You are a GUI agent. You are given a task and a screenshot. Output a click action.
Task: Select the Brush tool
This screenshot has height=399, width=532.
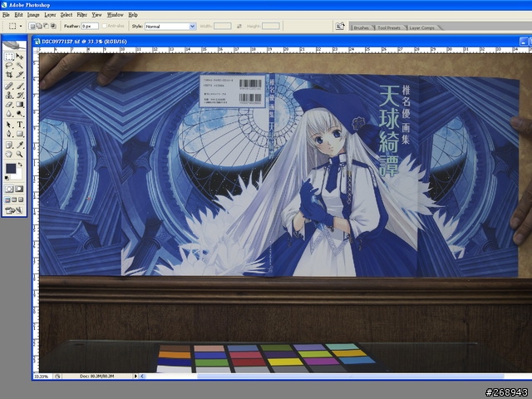[20, 86]
